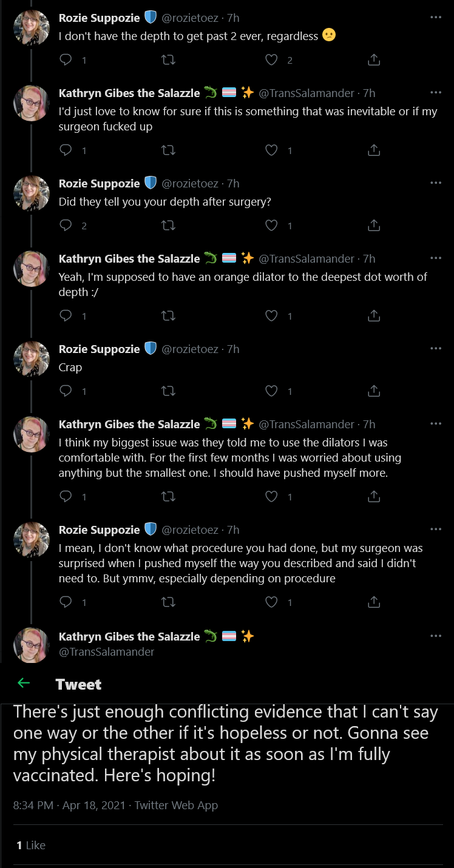View who liked via "1 Like"

(x=31, y=845)
